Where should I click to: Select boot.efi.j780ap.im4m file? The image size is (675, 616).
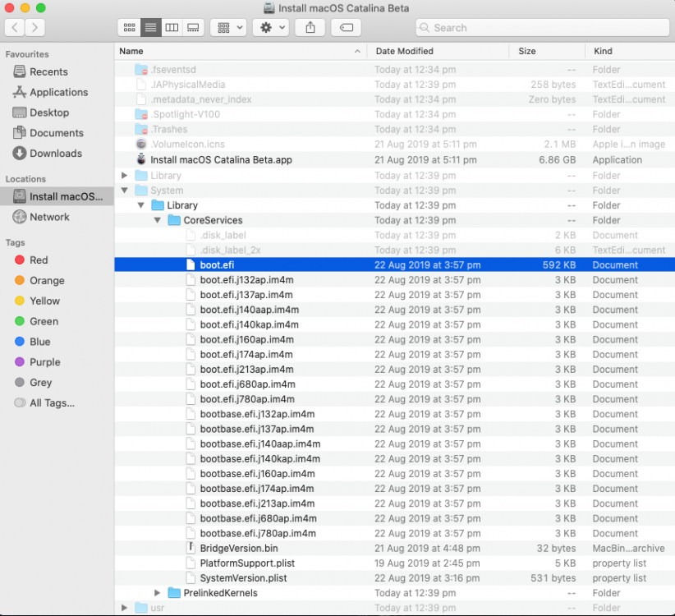click(394, 399)
